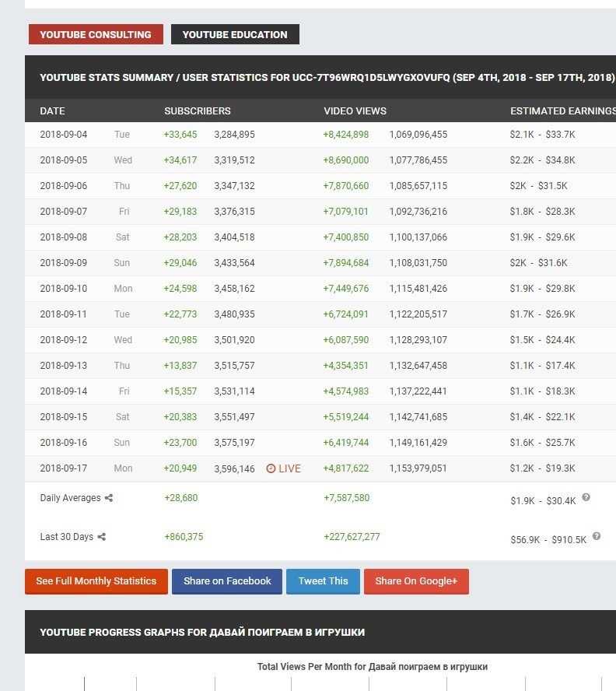
Task: Click See Full Monthly Statistics
Action: coord(96,581)
